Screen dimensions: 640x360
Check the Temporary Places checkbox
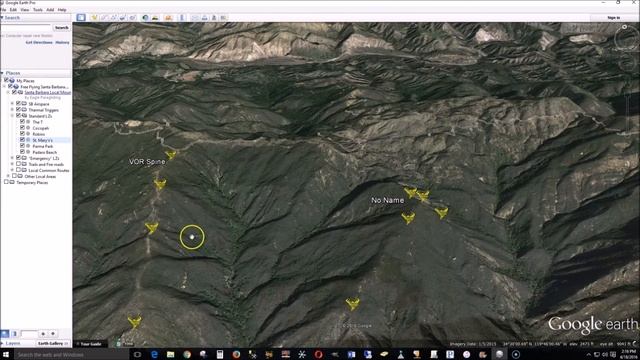tap(6, 182)
